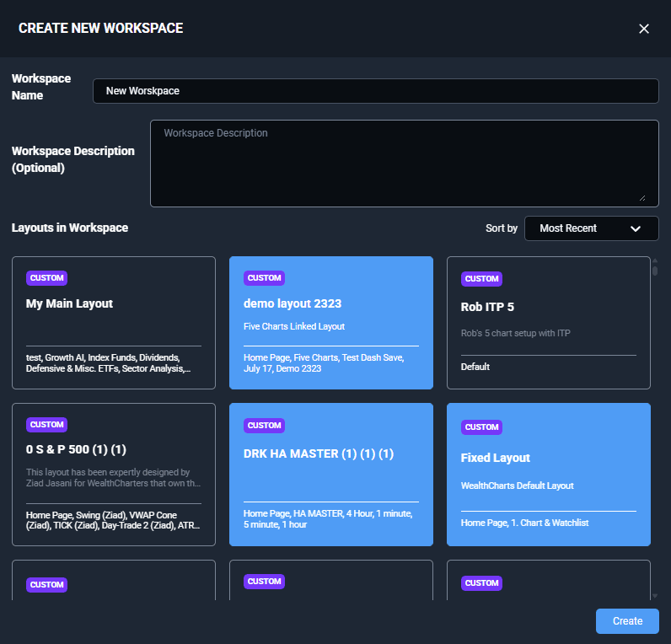Click the scrollbar up arrow in layouts list

pyautogui.click(x=655, y=260)
